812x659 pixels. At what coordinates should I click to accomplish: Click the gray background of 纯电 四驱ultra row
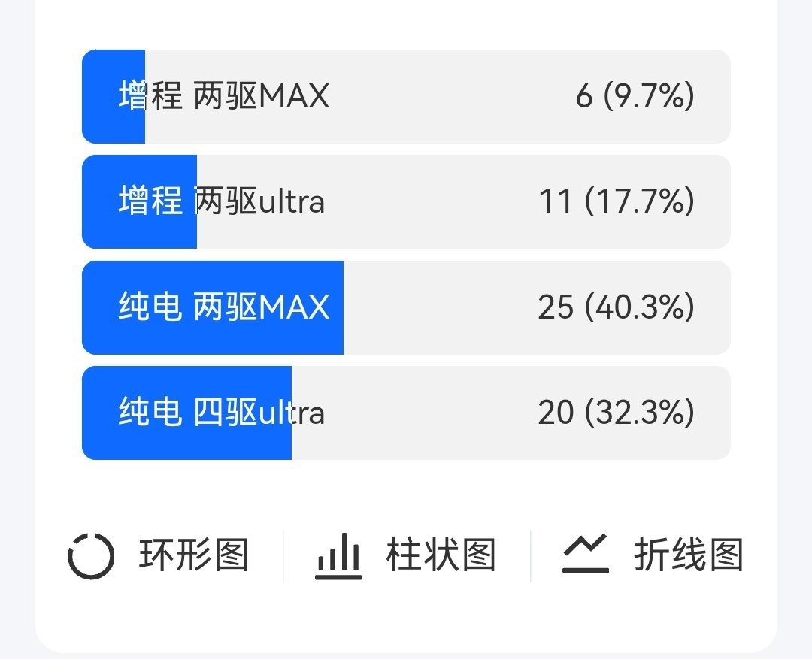(511, 413)
